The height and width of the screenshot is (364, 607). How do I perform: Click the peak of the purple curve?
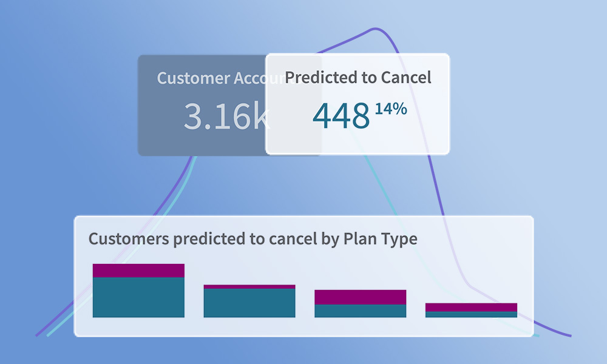[375, 29]
